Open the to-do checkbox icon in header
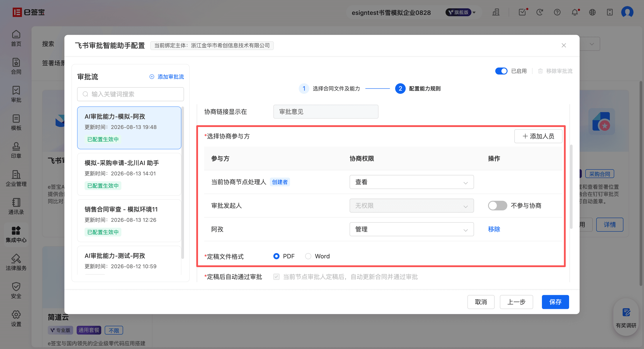The width and height of the screenshot is (644, 349). [522, 12]
